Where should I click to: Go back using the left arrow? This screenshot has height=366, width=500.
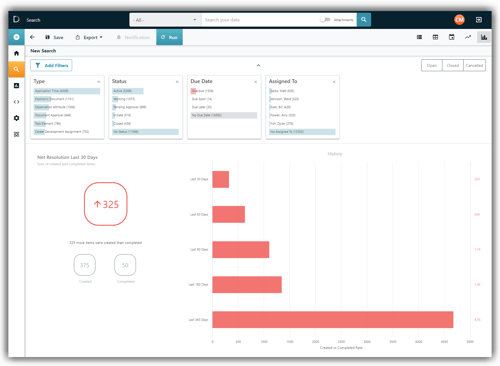pos(32,37)
